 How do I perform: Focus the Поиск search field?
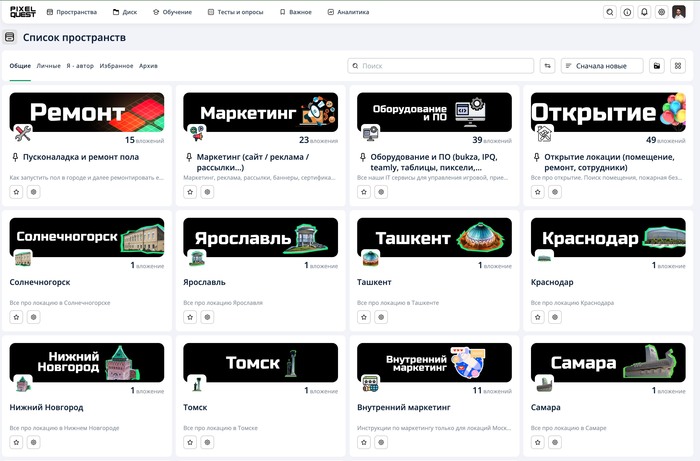coord(440,66)
